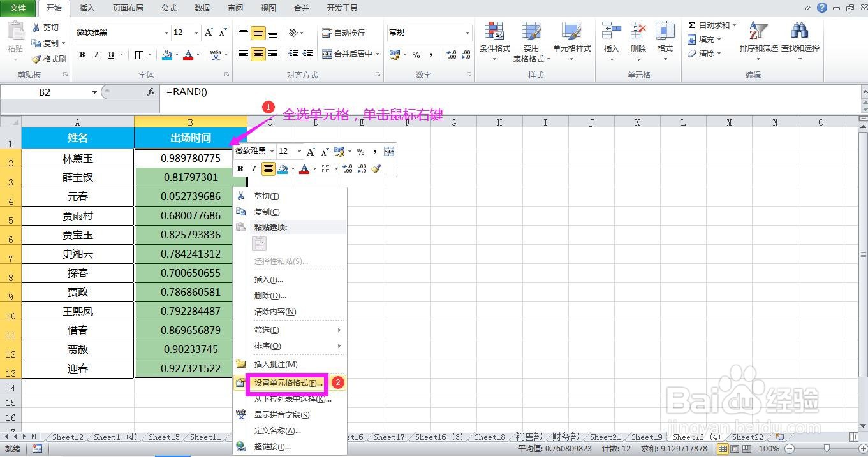Click the fx Insert Function button
The image size is (868, 457).
[151, 92]
